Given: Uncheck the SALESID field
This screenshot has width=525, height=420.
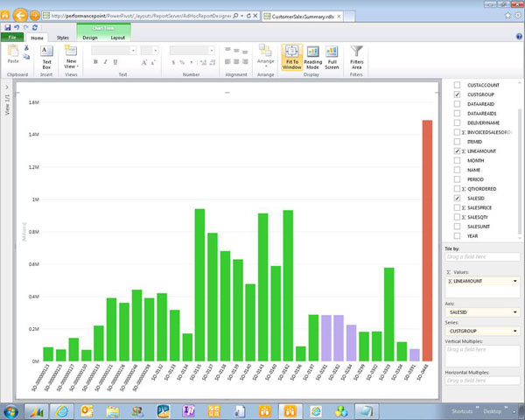Looking at the screenshot, I should (x=457, y=199).
